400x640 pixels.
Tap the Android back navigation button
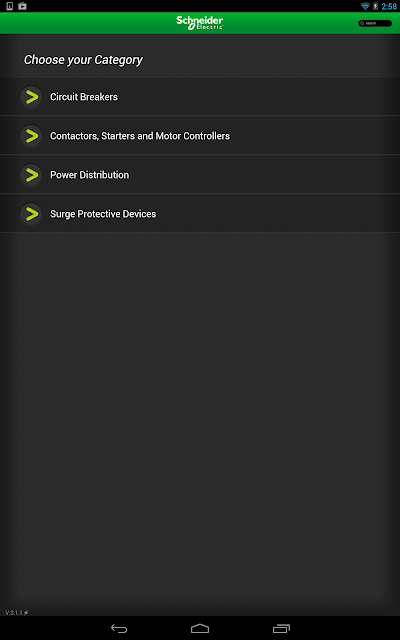(x=119, y=628)
